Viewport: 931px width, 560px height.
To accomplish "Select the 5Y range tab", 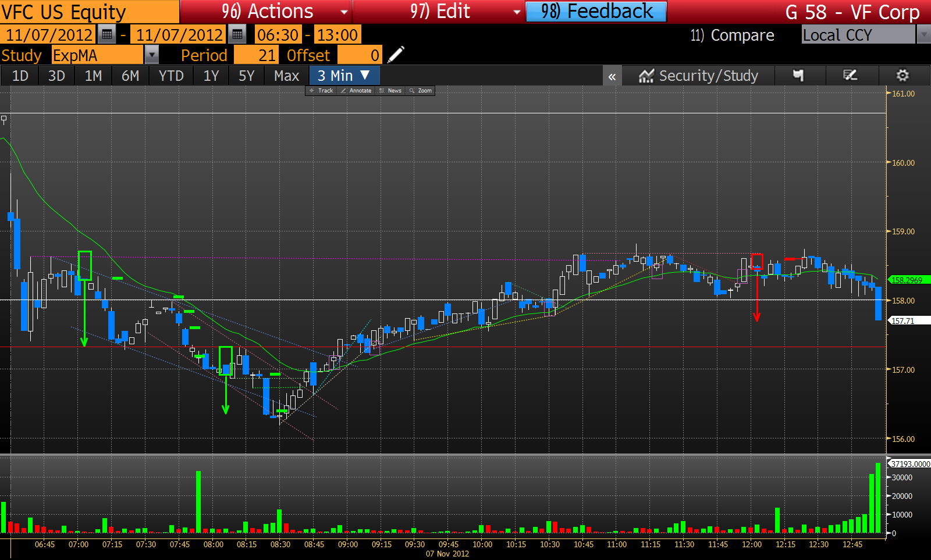I will [x=247, y=76].
